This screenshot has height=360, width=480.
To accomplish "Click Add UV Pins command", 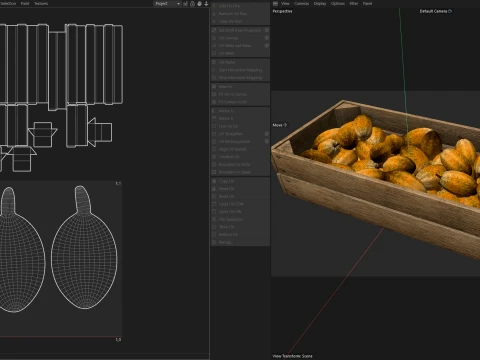I will pos(240,6).
